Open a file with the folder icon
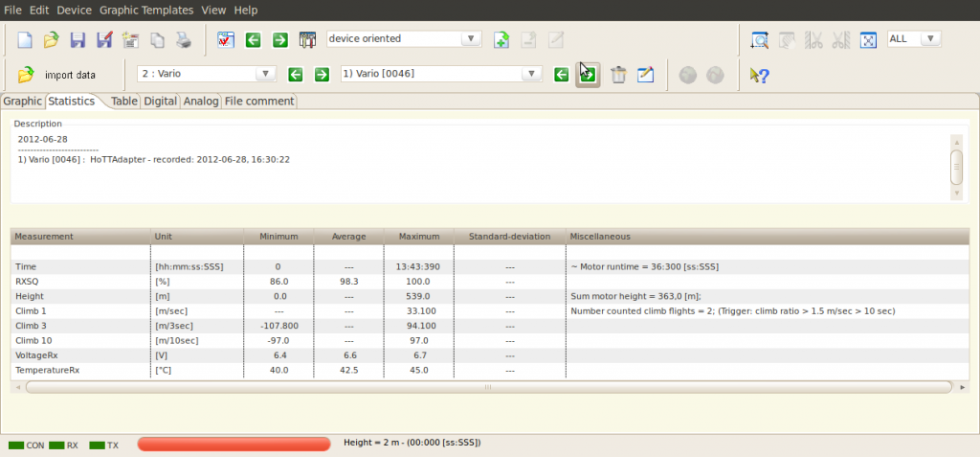The height and width of the screenshot is (457, 980). pyautogui.click(x=52, y=40)
